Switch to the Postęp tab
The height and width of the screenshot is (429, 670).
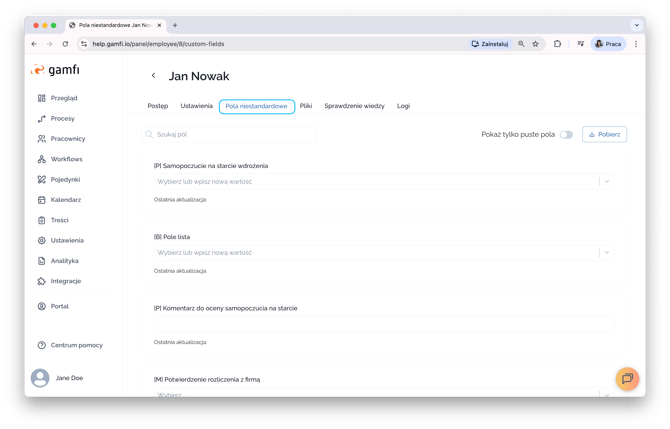pyautogui.click(x=157, y=106)
